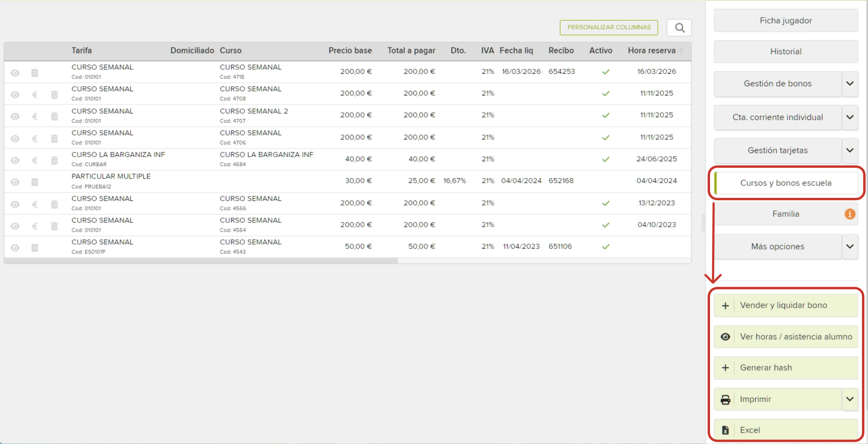Sort by the Hora reserva column header

click(x=652, y=51)
